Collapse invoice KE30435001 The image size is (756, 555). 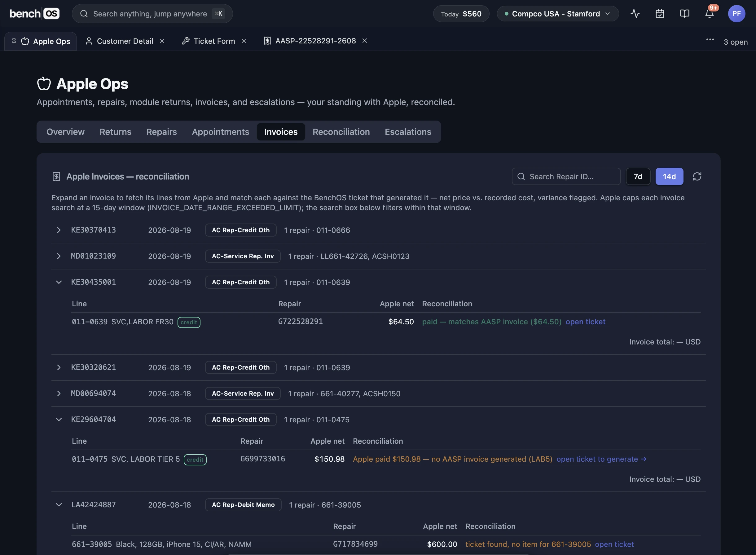click(x=59, y=282)
